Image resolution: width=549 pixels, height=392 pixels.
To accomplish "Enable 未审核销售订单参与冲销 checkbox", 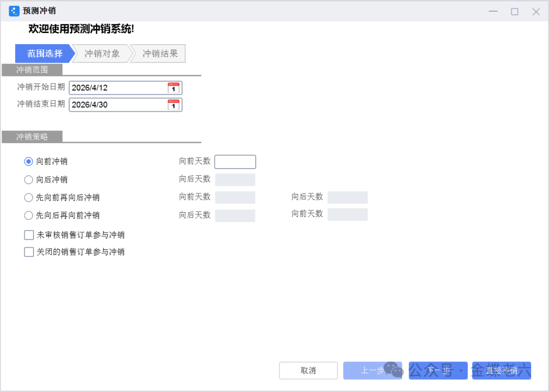I will (29, 235).
